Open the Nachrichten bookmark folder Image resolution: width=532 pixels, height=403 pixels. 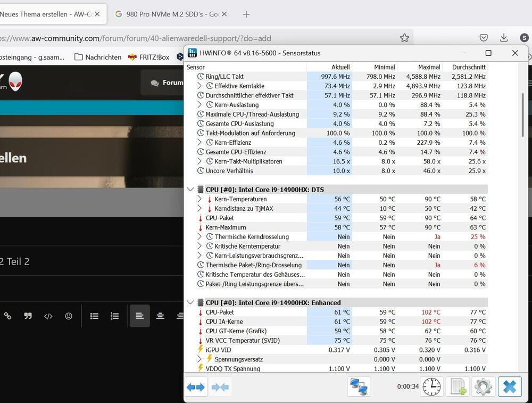[98, 57]
